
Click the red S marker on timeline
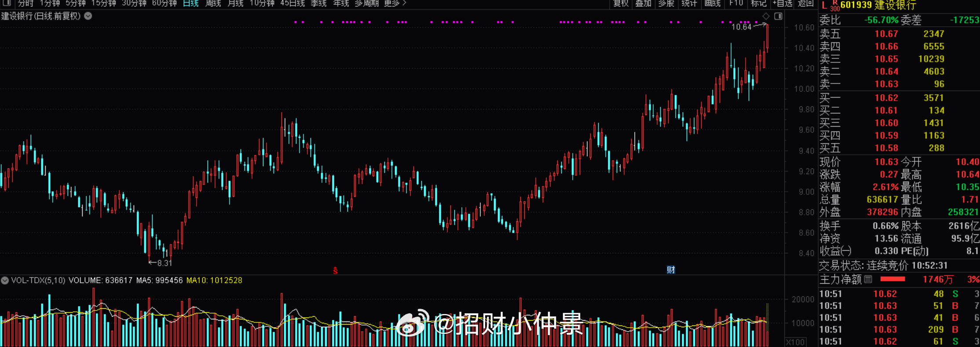tap(335, 270)
